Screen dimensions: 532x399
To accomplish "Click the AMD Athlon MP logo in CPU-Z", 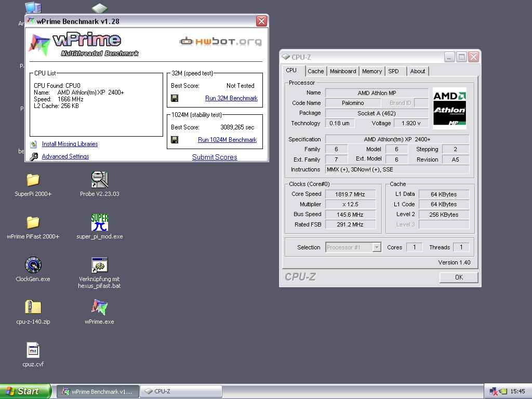I will point(449,108).
